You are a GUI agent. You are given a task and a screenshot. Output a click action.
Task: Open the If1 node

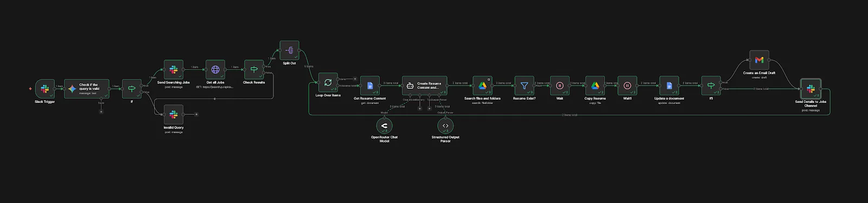711,86
